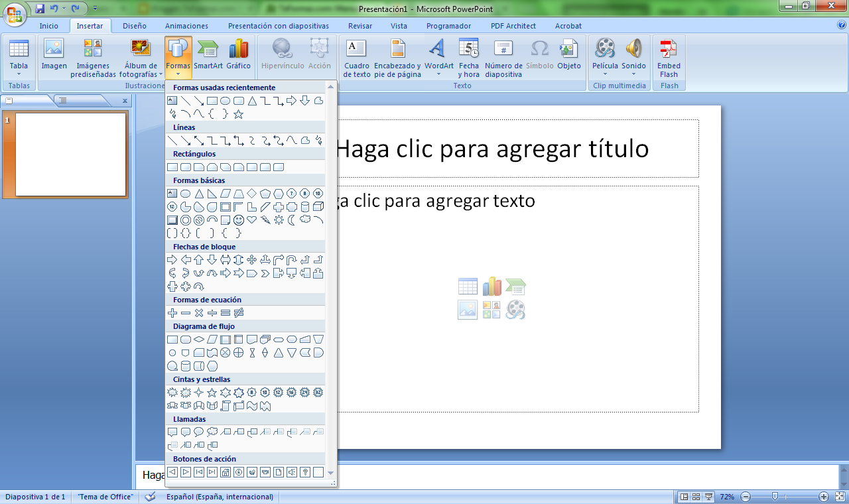
Task: Click the Embed Flash icon
Action: pyautogui.click(x=669, y=50)
